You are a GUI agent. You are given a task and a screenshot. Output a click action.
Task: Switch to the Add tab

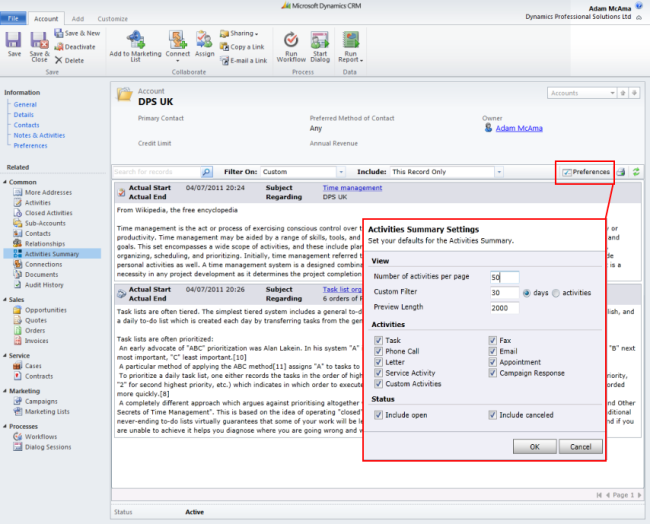tap(78, 19)
